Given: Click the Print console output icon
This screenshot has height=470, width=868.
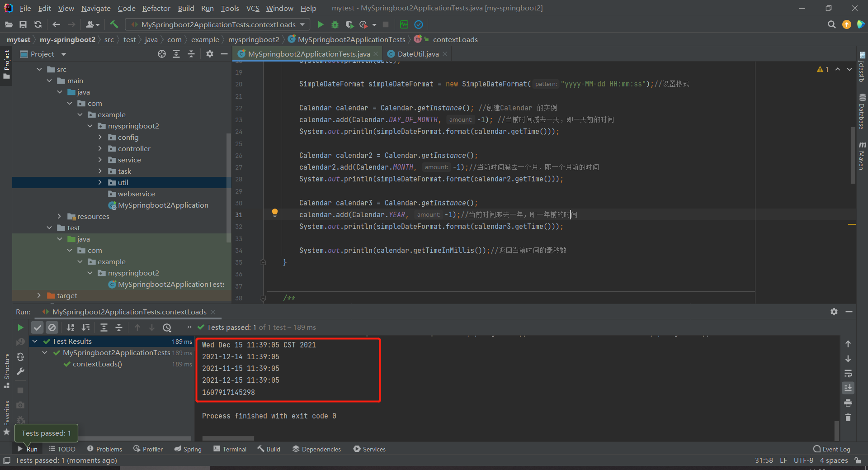Looking at the screenshot, I should [848, 403].
